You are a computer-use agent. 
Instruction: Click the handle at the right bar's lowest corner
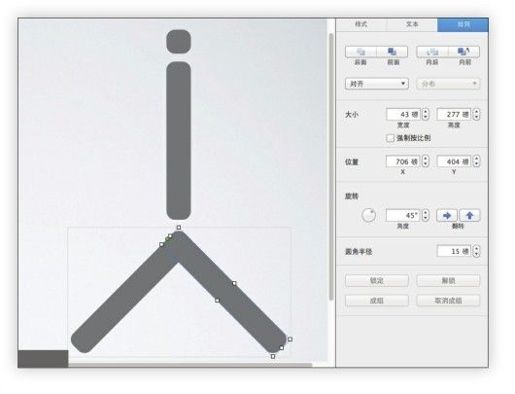tap(273, 356)
